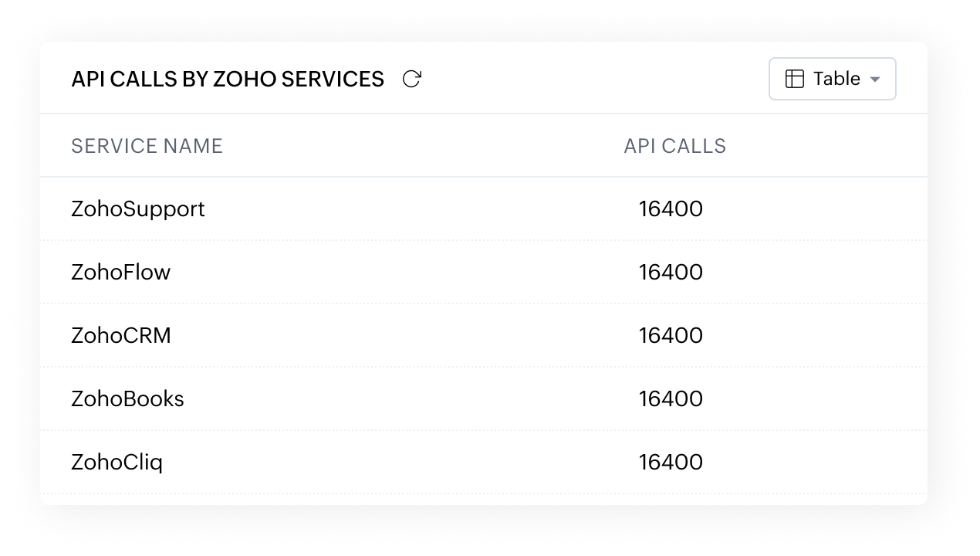Click the API calls count for ZohoCliq
Image resolution: width=980 pixels, height=556 pixels.
[671, 462]
